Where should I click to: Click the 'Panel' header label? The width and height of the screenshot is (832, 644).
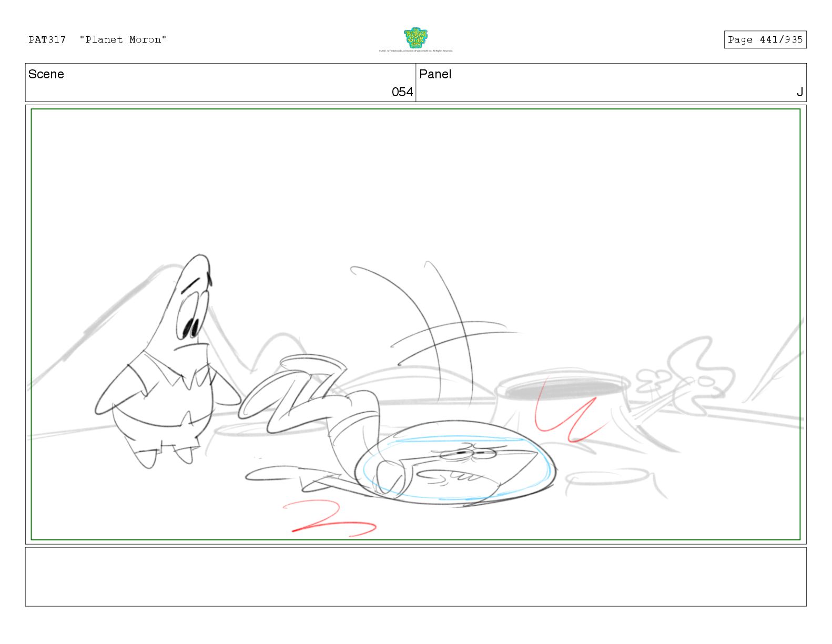pos(435,74)
